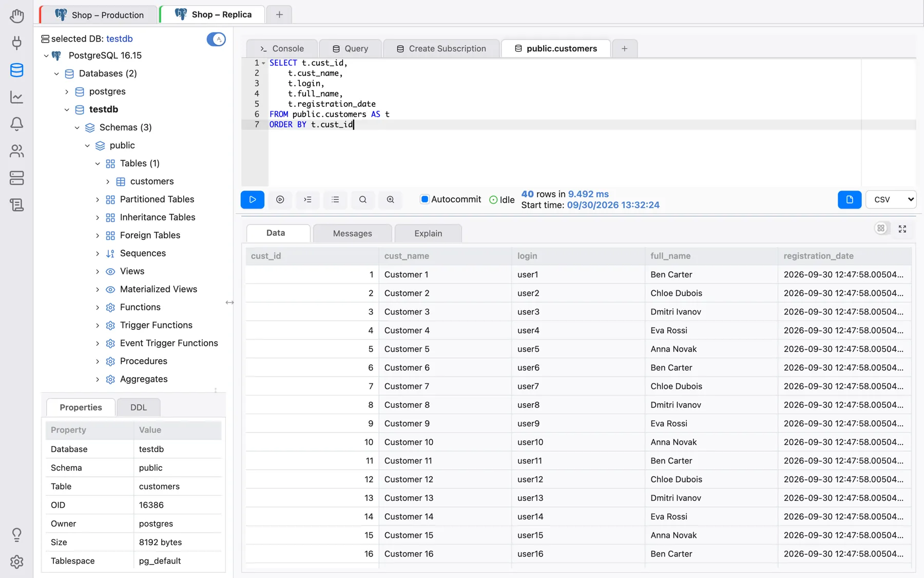Screen dimensions: 924x578
Task: Collapse the testdb database node
Action: [x=67, y=109]
